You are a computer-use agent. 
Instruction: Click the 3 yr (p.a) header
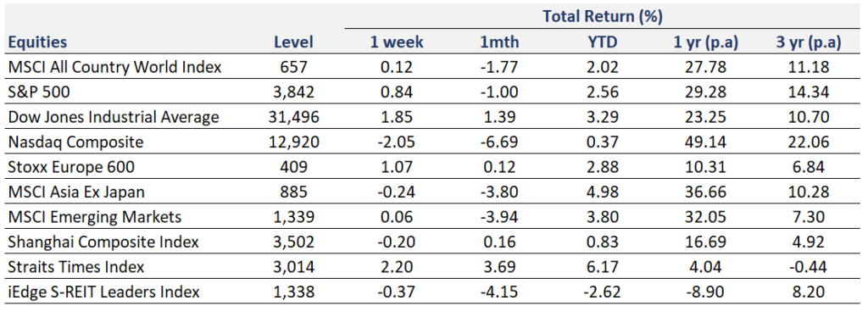coord(808,42)
